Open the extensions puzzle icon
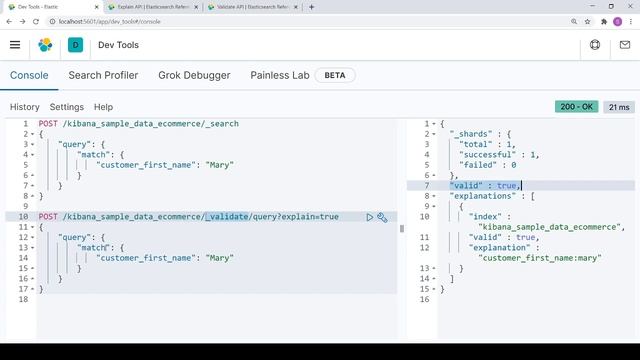Screen dimensions: 640x360 tap(604, 22)
